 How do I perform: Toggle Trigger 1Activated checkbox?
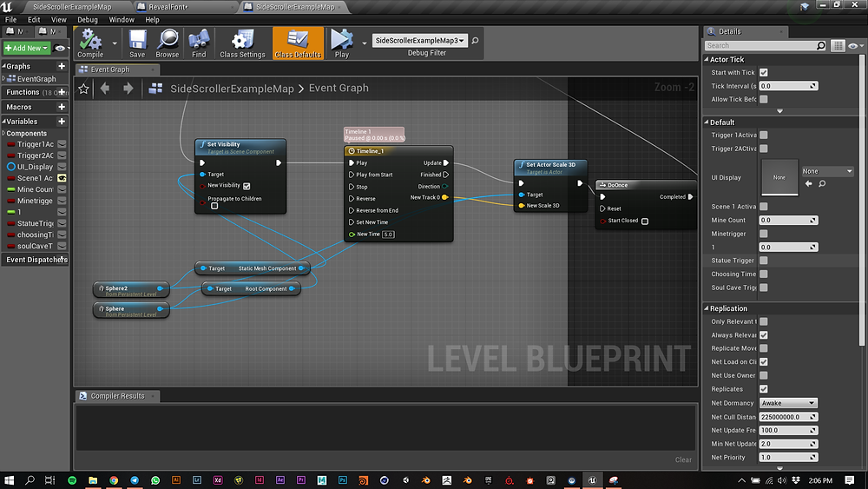click(x=763, y=135)
